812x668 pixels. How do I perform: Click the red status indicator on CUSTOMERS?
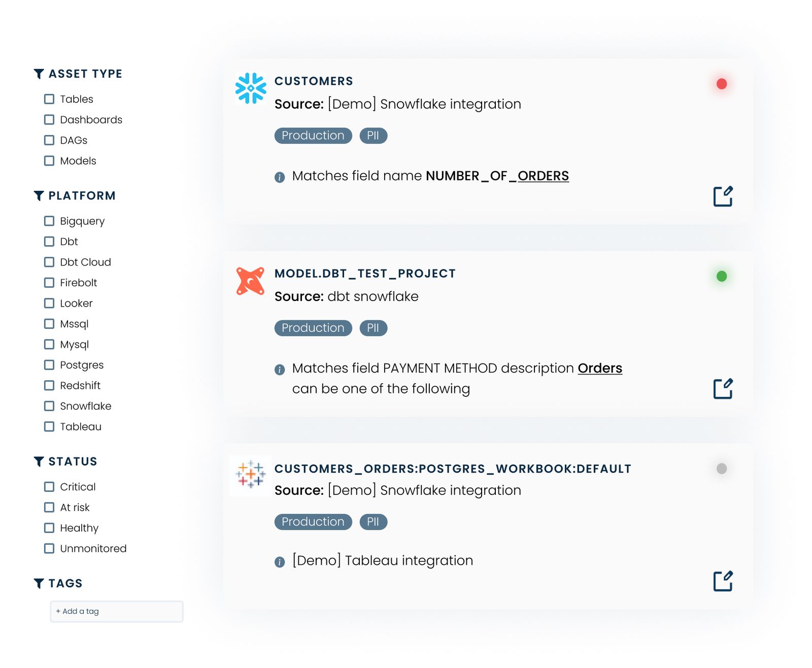(x=721, y=84)
